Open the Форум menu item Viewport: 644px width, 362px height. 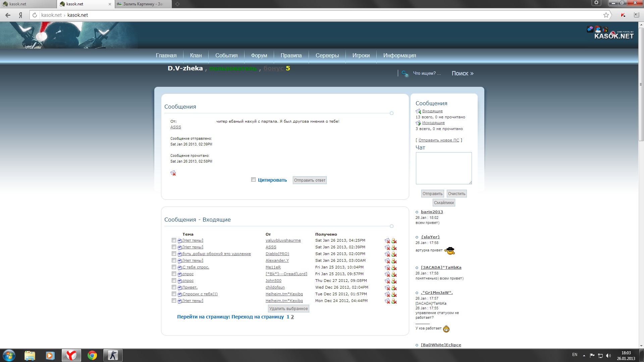(x=259, y=56)
